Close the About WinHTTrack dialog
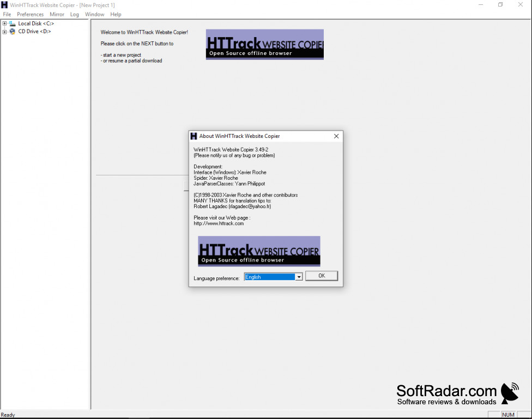532x419 pixels. point(336,136)
